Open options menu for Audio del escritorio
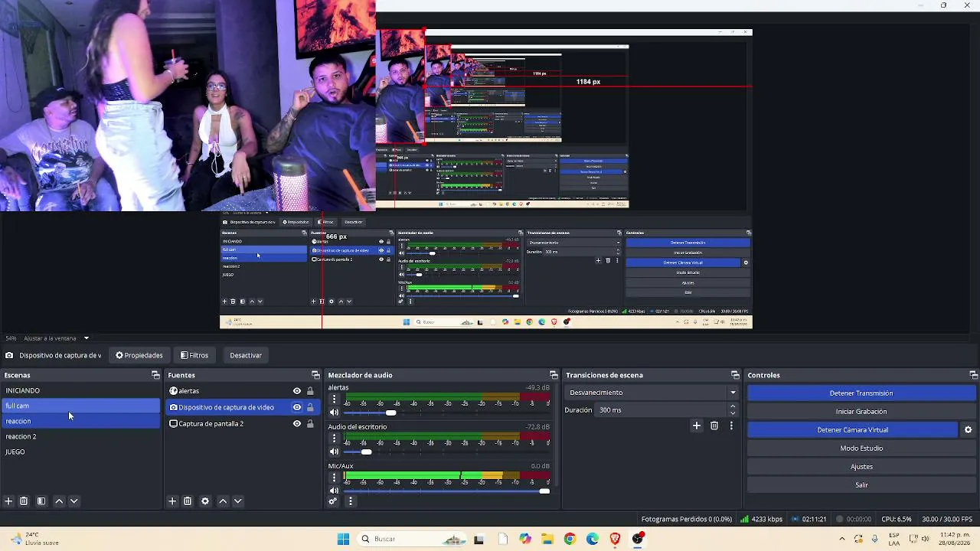 tap(334, 439)
